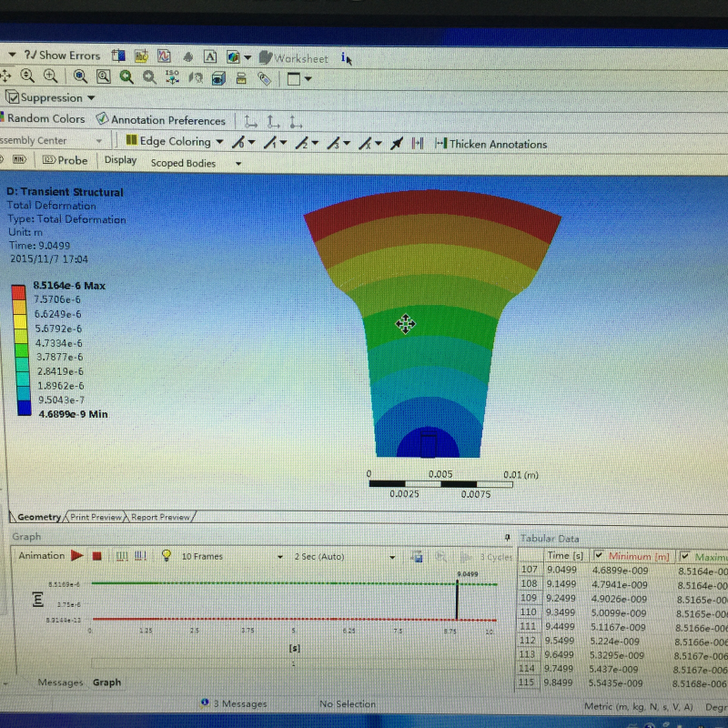Click the Export Video File icon
Viewport: 728px width, 728px height.
pos(417,557)
